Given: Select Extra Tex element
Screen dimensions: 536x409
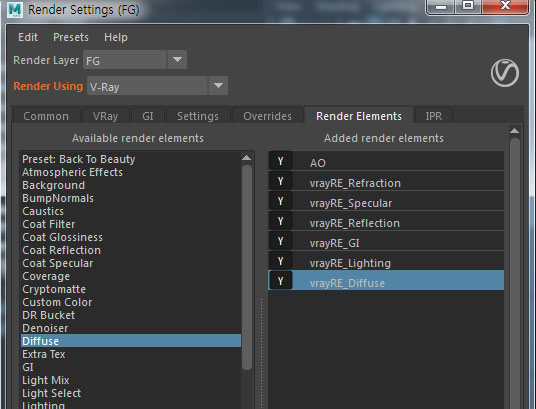Looking at the screenshot, I should click(x=131, y=354).
